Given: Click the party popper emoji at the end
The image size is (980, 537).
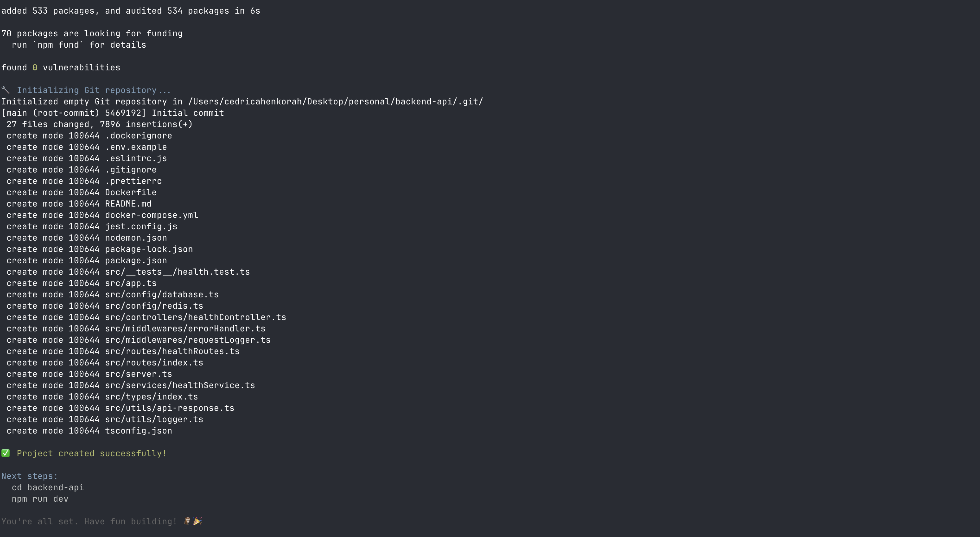Looking at the screenshot, I should pos(197,521).
